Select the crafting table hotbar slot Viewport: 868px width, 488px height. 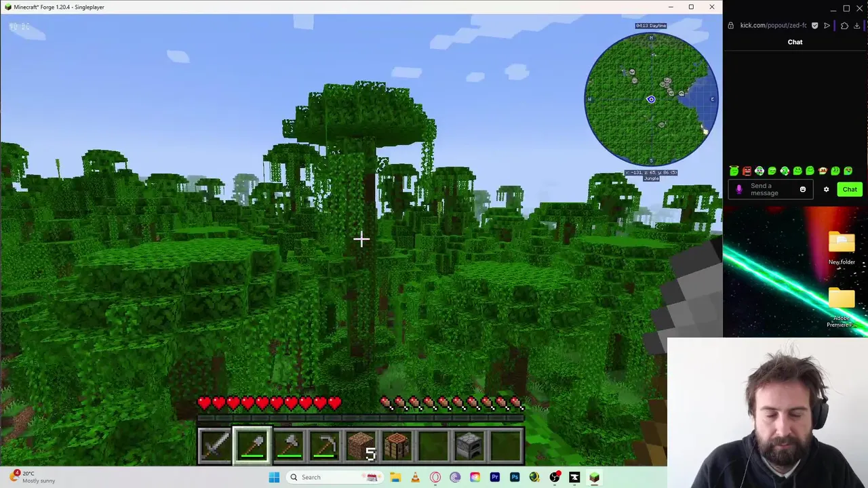click(397, 445)
